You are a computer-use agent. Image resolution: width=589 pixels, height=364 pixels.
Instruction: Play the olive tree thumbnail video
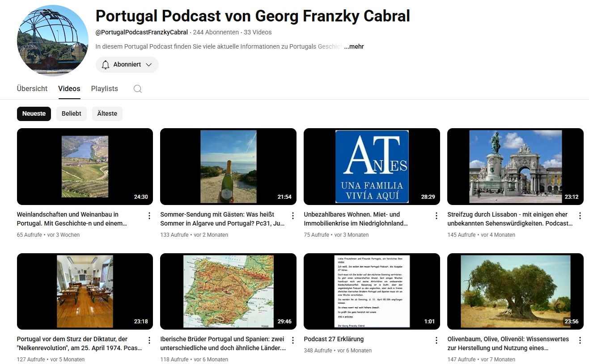coord(515,291)
